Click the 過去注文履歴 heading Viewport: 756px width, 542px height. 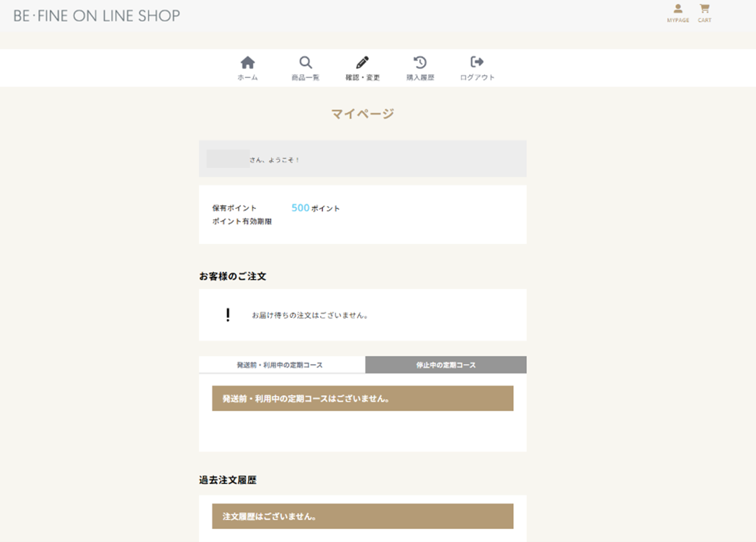point(228,480)
